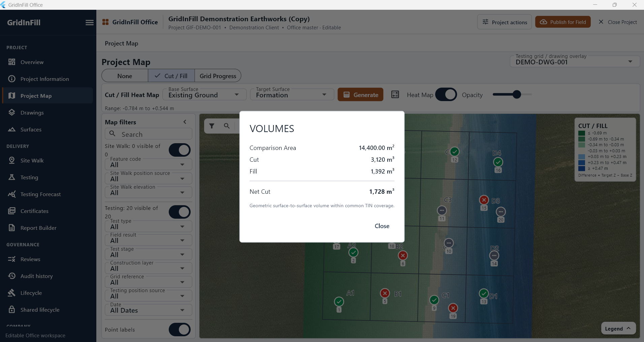Open the Base Surface dropdown
The height and width of the screenshot is (342, 644).
[x=204, y=95]
